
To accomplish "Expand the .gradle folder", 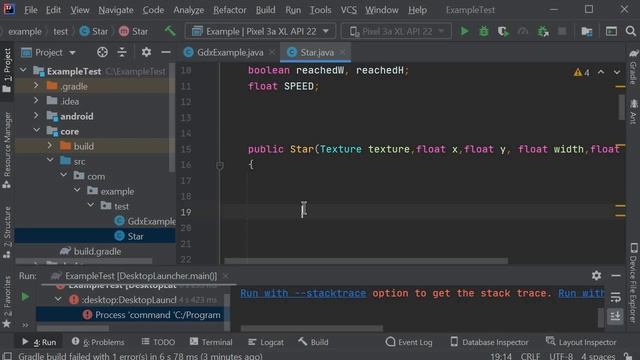I will pos(36,86).
